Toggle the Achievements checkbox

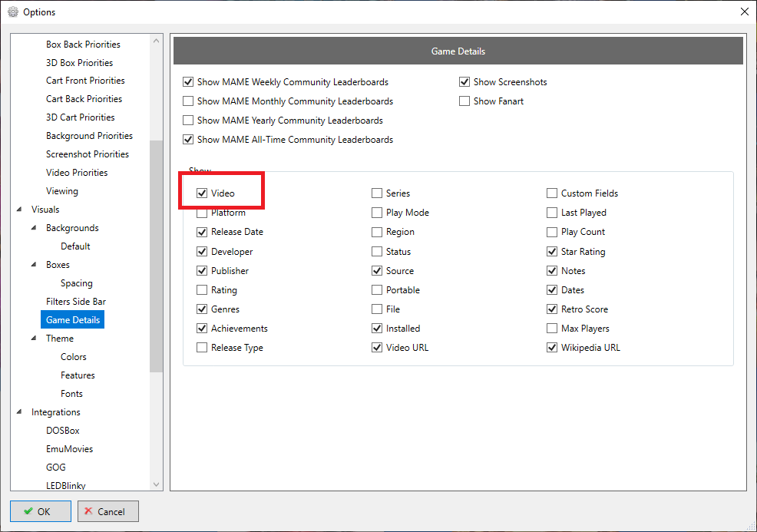click(202, 329)
